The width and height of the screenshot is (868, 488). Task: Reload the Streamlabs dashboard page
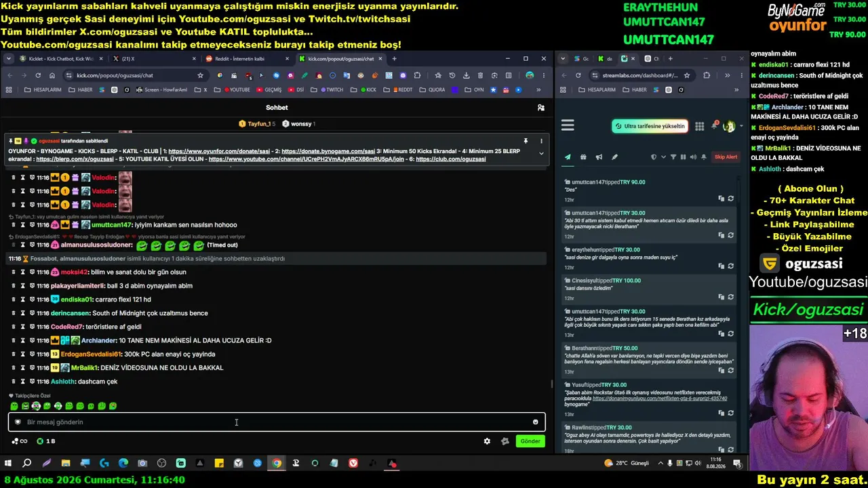(x=578, y=75)
